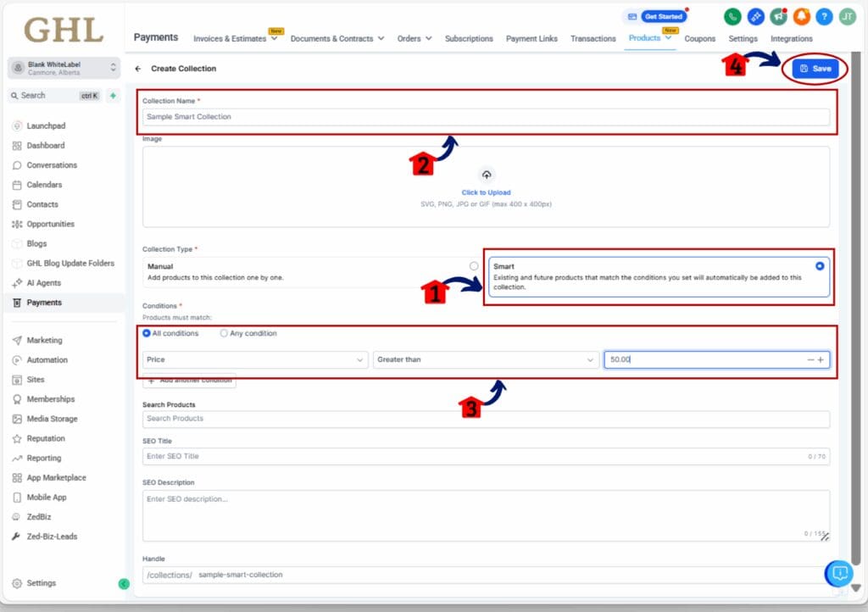Click Add another condition button

pyautogui.click(x=189, y=381)
